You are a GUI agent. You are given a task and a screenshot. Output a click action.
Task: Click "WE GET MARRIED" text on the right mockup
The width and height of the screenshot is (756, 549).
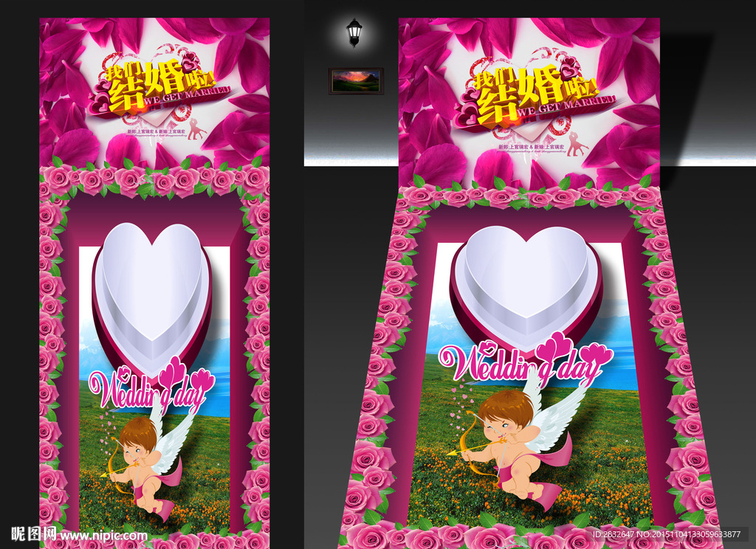(566, 106)
